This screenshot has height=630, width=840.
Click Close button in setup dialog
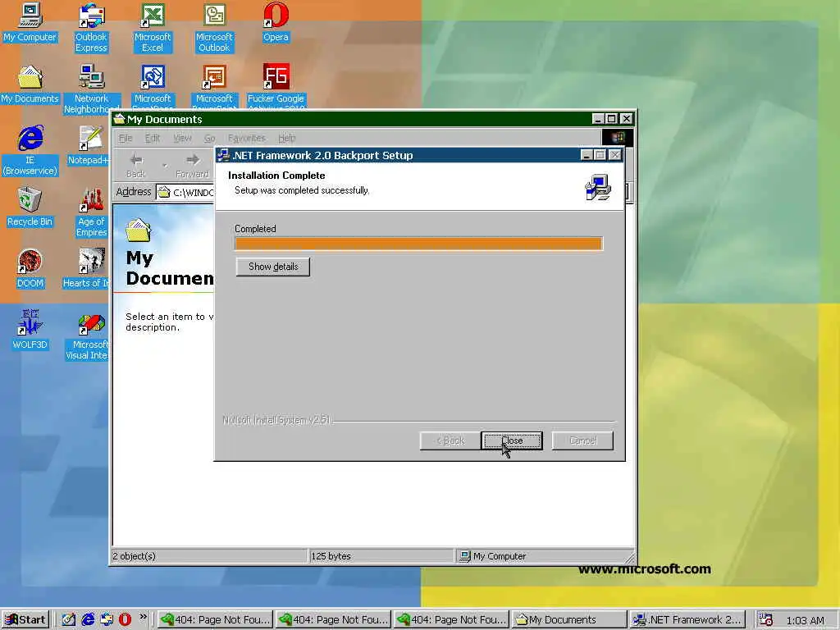[512, 441]
